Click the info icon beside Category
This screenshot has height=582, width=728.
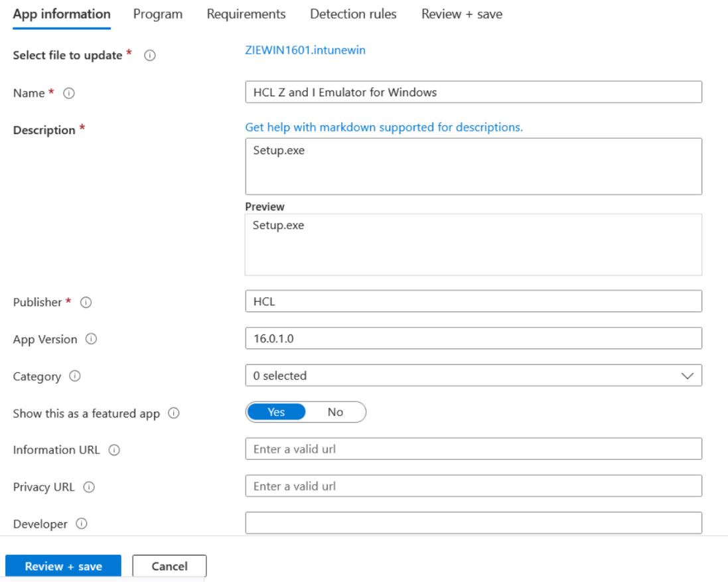[x=75, y=376]
